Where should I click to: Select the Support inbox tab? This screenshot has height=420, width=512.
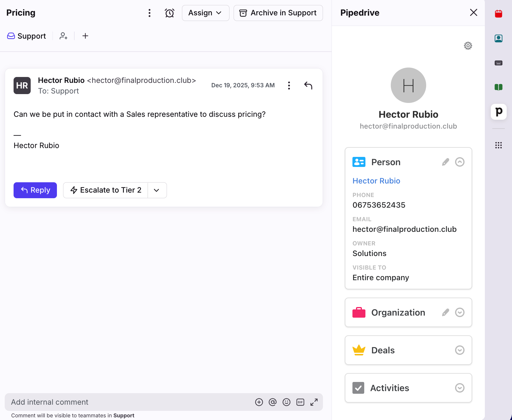tap(27, 36)
